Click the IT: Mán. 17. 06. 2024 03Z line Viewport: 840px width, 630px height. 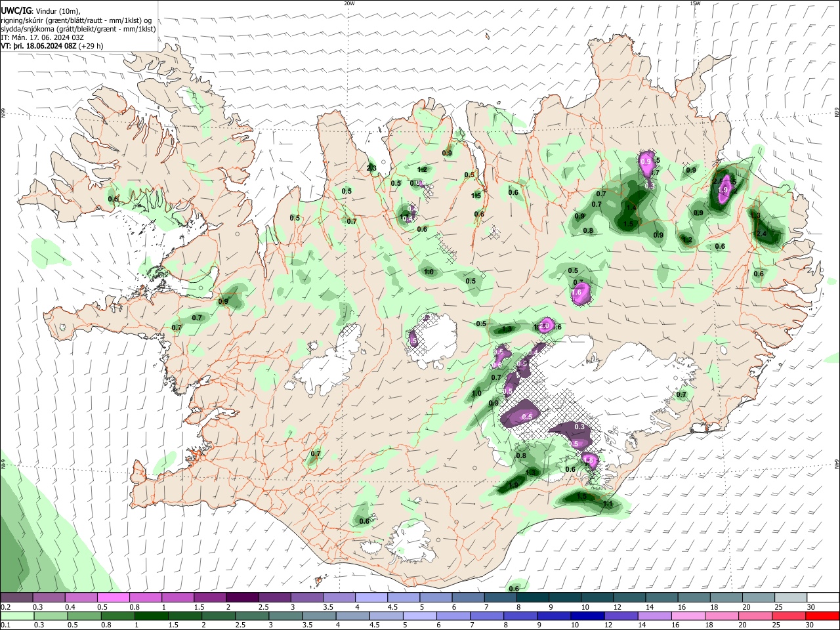[42, 37]
